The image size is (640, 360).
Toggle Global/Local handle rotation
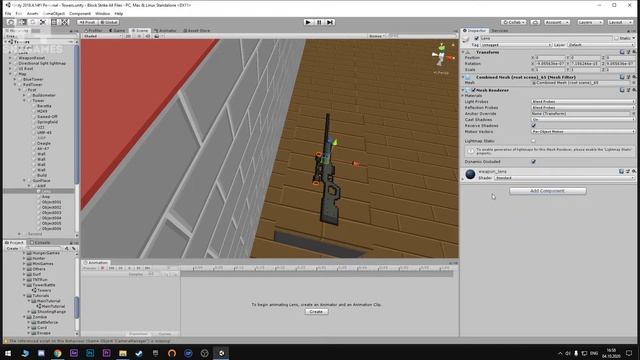tap(109, 22)
